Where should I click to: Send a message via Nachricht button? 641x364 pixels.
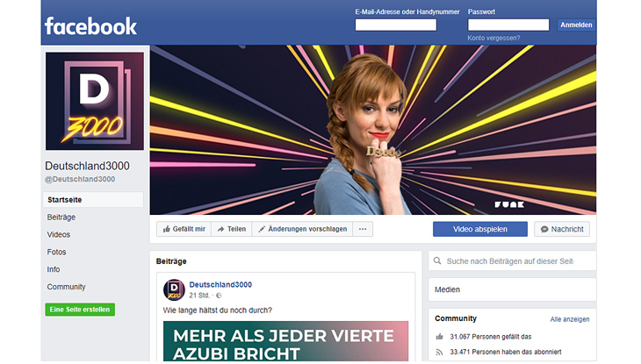pos(562,229)
